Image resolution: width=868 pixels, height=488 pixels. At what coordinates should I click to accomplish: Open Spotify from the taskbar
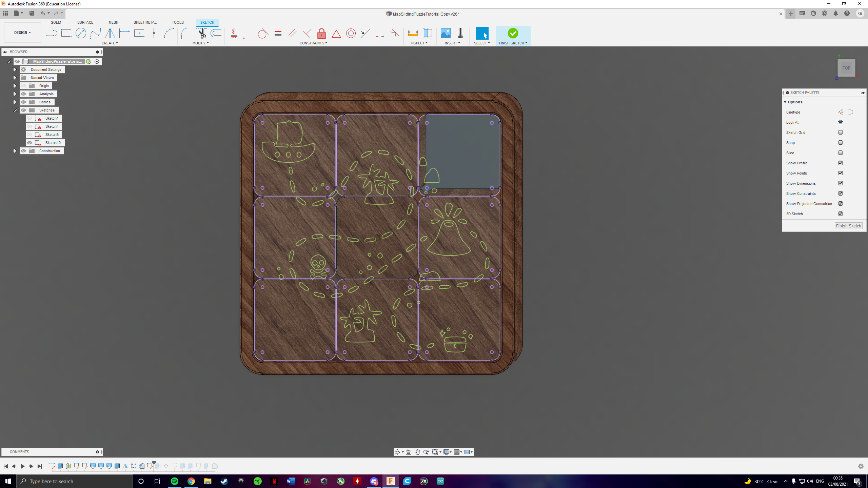click(x=175, y=481)
